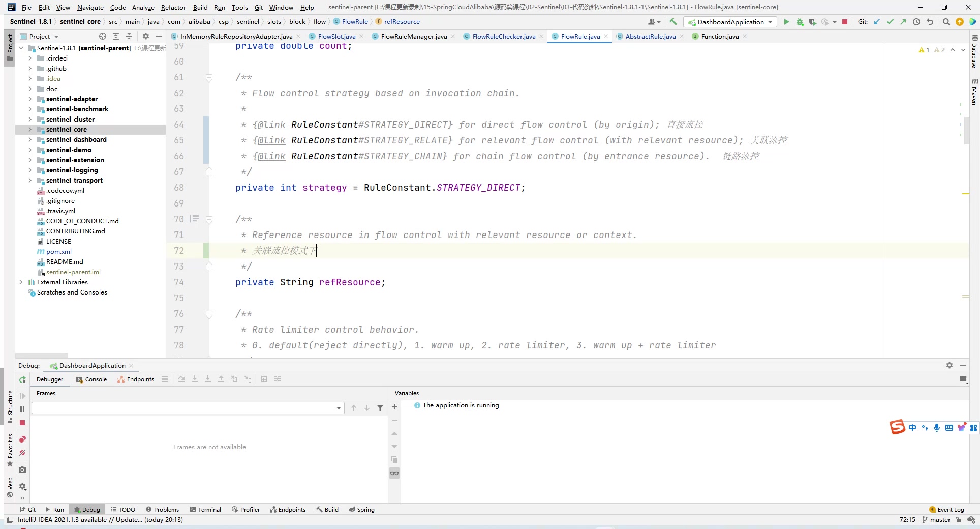The width and height of the screenshot is (980, 529).
Task: Switch to FlowRuleChecker.java tab
Action: coord(504,36)
